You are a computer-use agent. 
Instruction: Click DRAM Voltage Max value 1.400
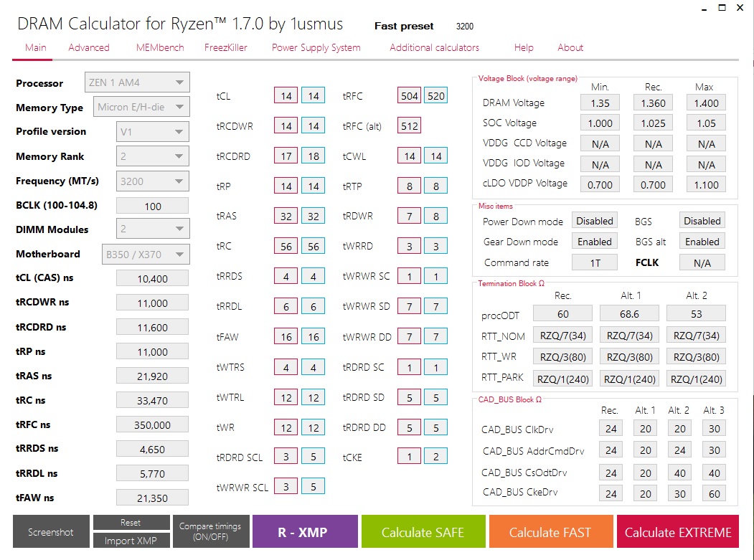[706, 103]
